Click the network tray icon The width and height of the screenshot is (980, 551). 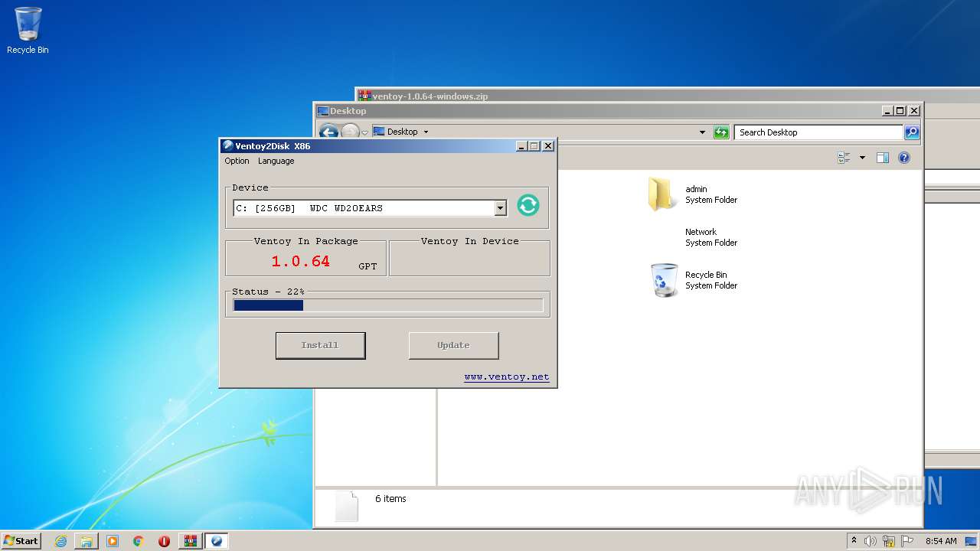pos(889,541)
